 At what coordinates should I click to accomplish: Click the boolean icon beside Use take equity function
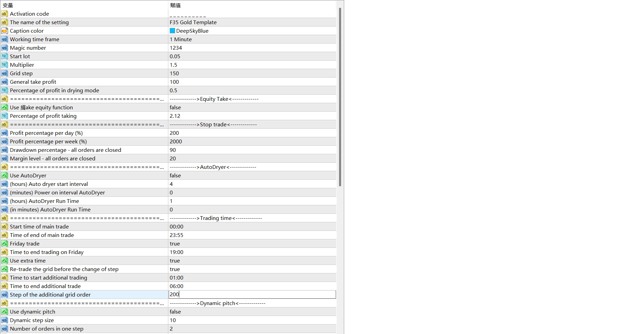[x=4, y=107]
